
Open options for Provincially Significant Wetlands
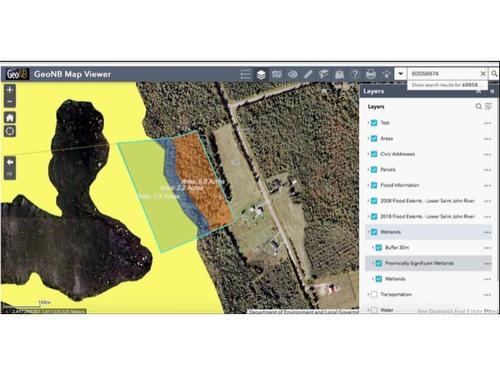[487, 264]
